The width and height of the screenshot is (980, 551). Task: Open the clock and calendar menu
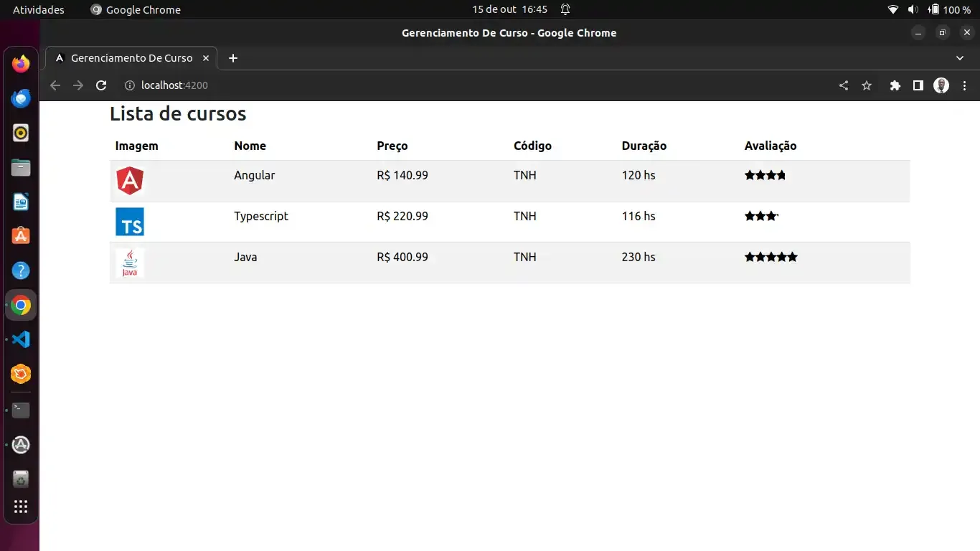(509, 9)
